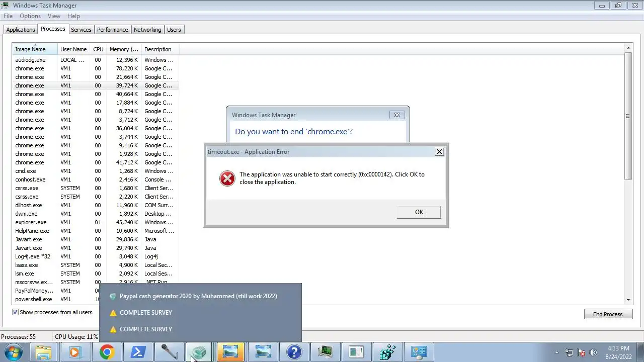Viewport: 644px width, 362px height.
Task: Toggle Show processes from all users
Action: point(53,312)
